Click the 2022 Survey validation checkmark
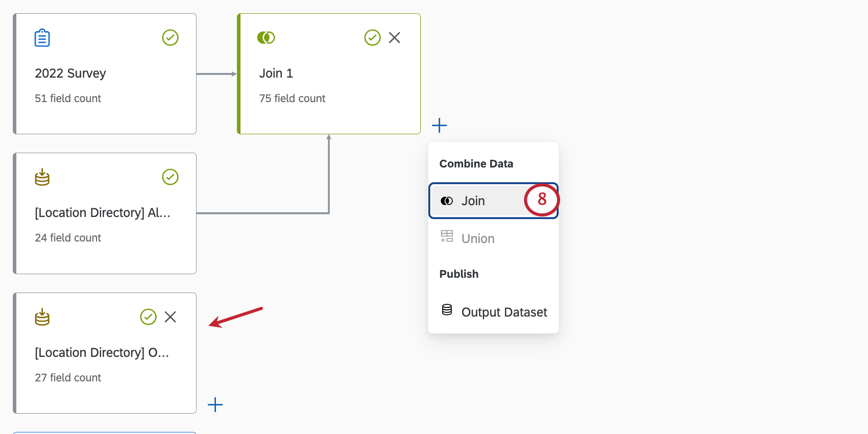Viewport: 868px width, 434px height. pyautogui.click(x=170, y=37)
